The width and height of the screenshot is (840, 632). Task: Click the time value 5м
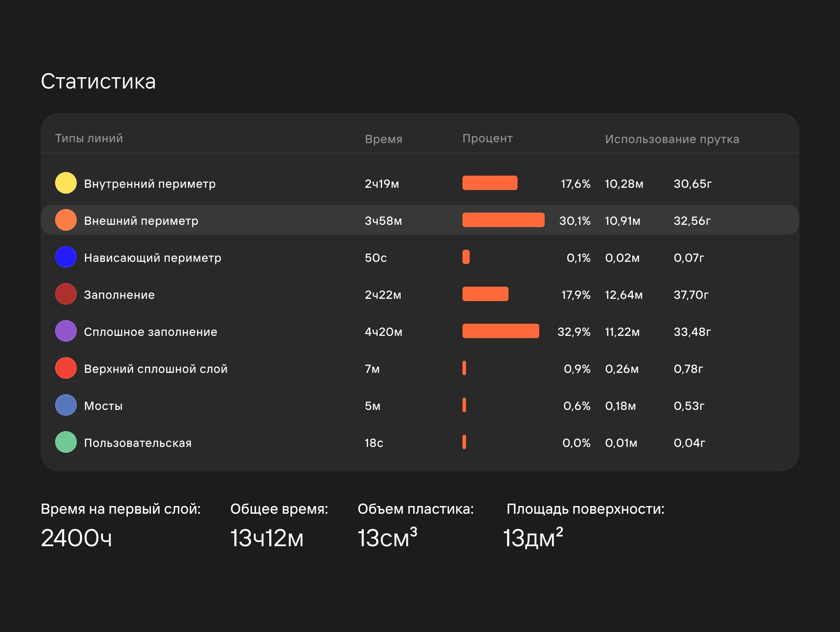[x=373, y=406]
